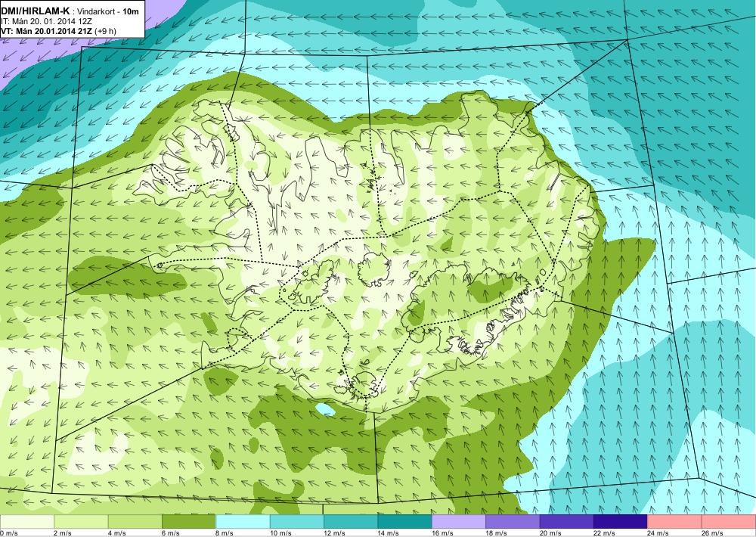Viewport: 756px width, 537px height.
Task: Click the '26 m/s' legend label
Action: click(x=713, y=533)
